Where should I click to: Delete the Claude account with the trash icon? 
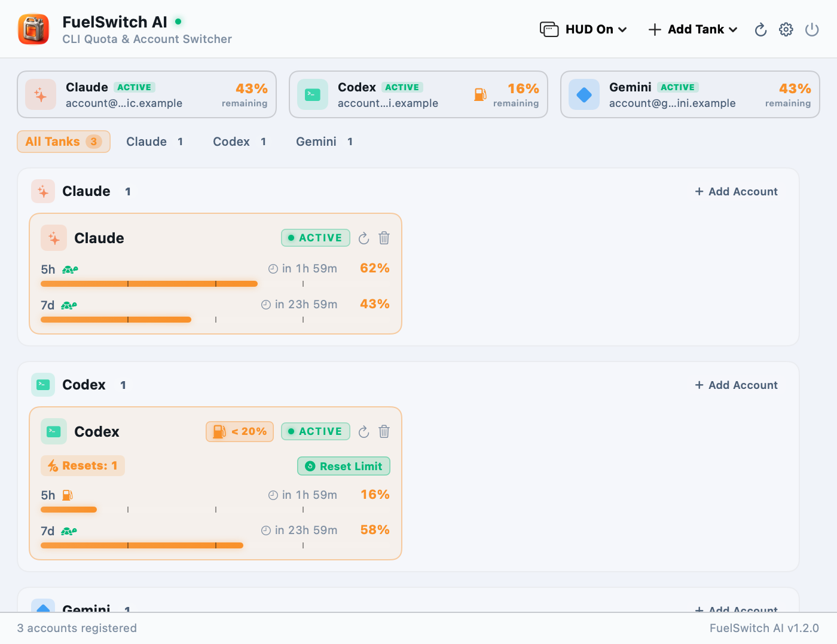tap(384, 238)
